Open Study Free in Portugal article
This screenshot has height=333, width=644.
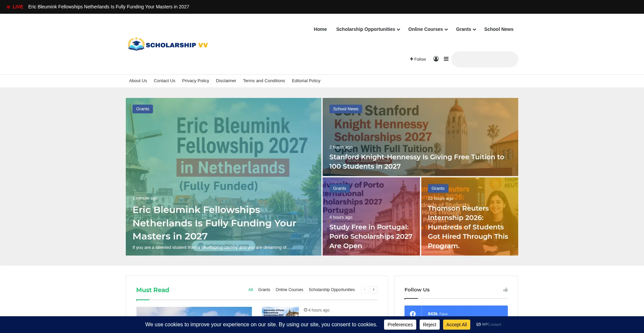371,236
